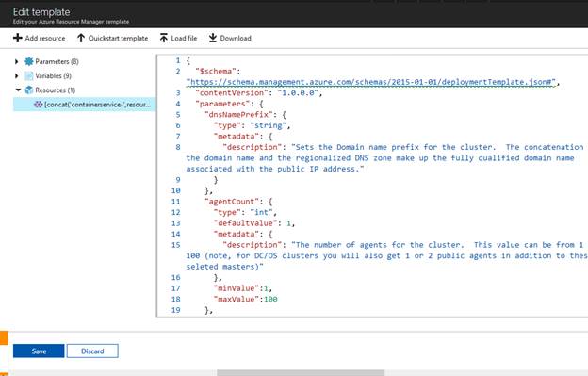Image resolution: width=588 pixels, height=376 pixels.
Task: Click "description" key on line 15
Action: [x=253, y=245]
